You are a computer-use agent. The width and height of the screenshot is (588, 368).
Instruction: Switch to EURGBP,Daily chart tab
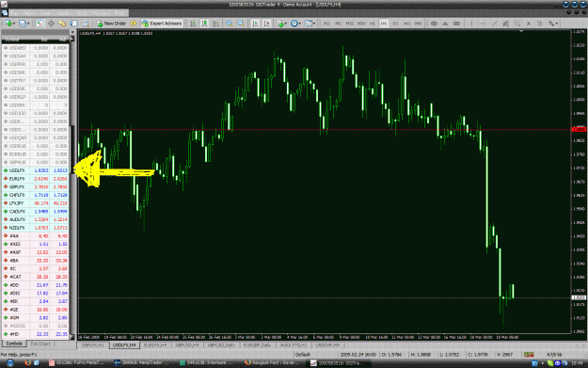[257, 344]
